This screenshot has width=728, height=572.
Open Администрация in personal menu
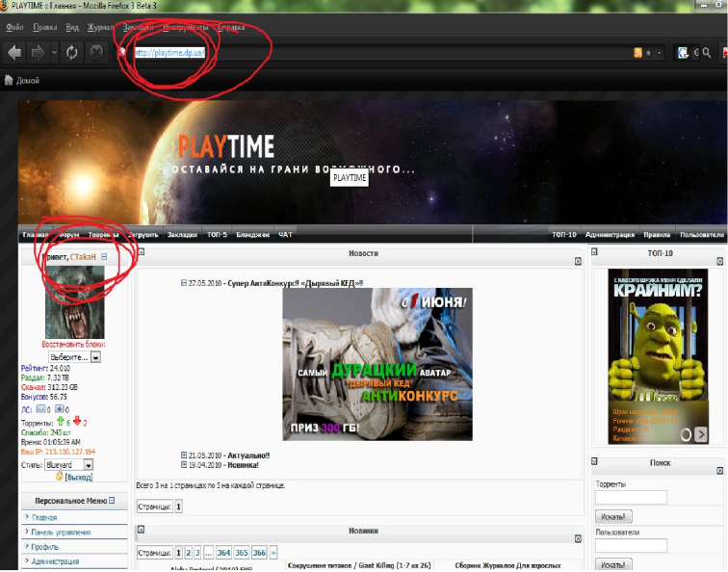pos(55,561)
